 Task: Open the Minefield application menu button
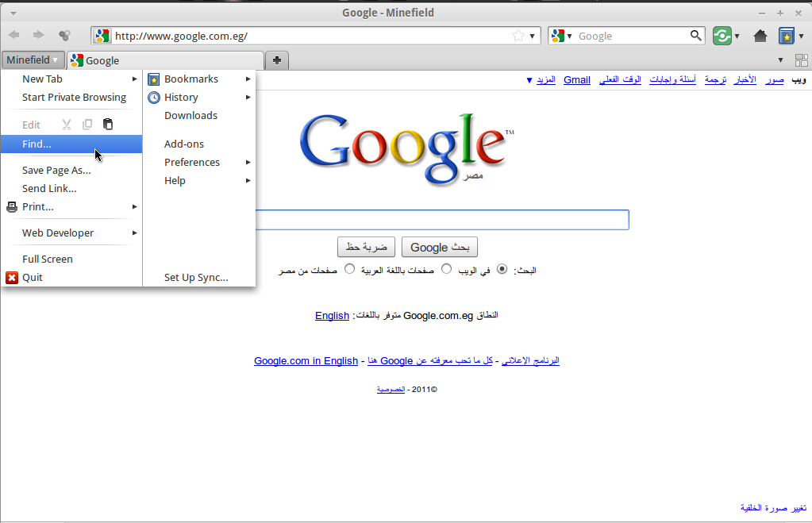[x=33, y=60]
